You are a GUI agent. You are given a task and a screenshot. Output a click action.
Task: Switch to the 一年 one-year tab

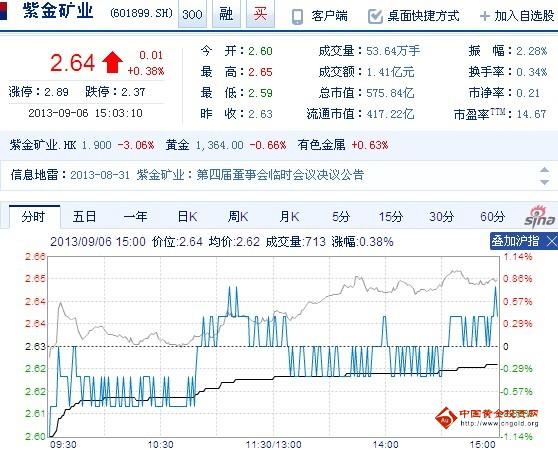(135, 216)
